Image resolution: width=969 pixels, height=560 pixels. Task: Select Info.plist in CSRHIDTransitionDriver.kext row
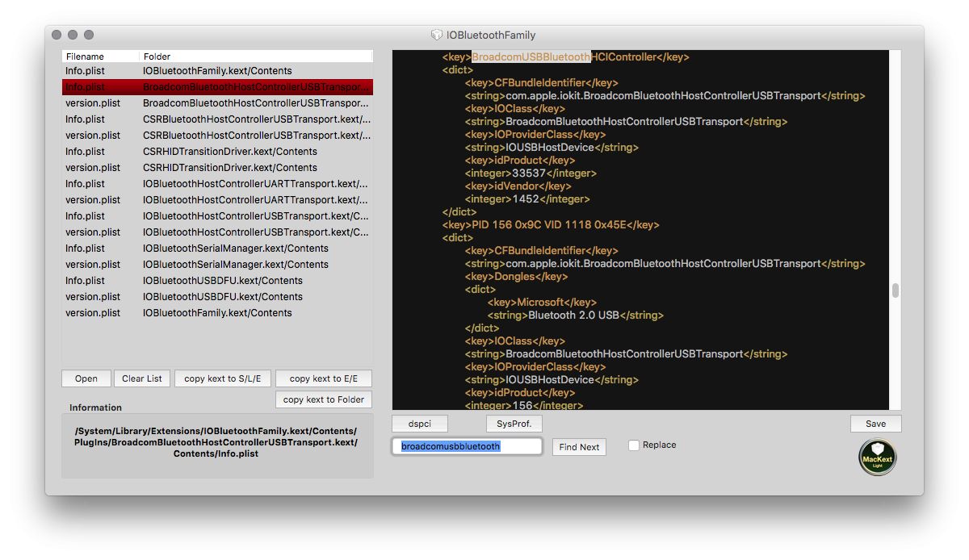(216, 152)
